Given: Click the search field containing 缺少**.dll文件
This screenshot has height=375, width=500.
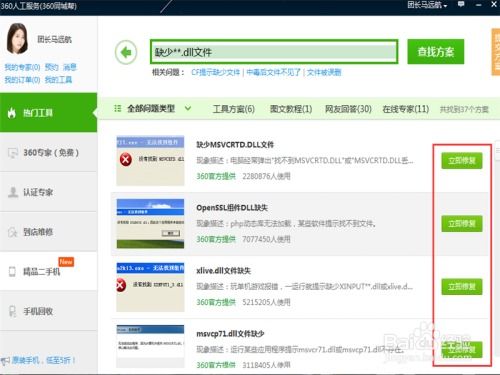Looking at the screenshot, I should [274, 52].
